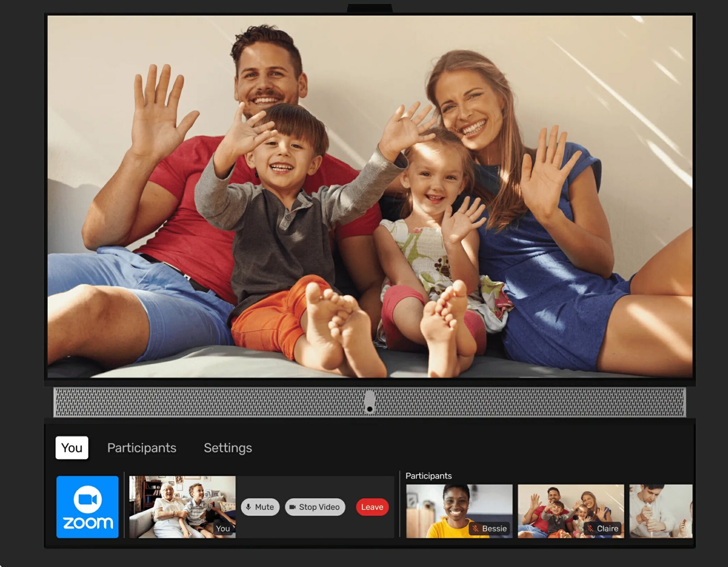728x567 pixels.
Task: Select Bessie's participant thumbnail
Action: pyautogui.click(x=459, y=511)
